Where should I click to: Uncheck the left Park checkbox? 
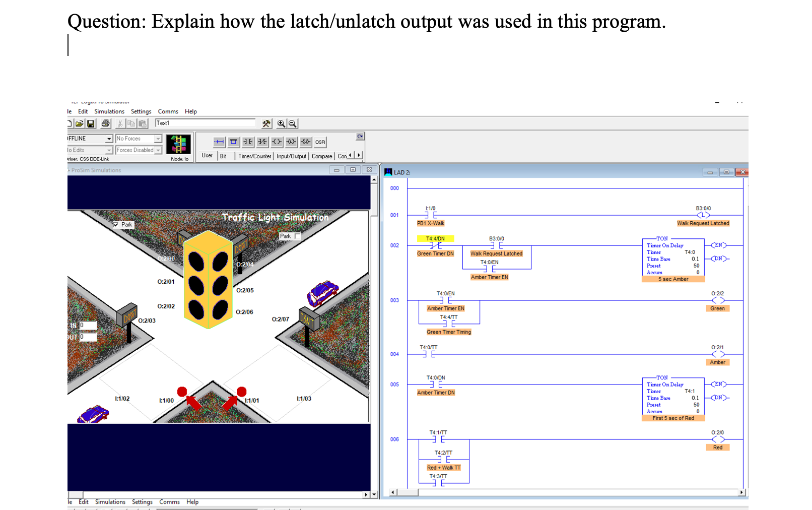(116, 225)
